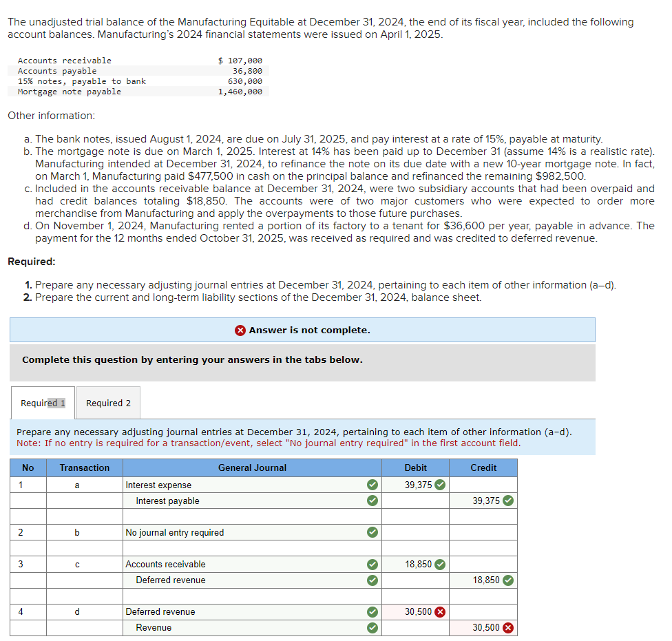Click the 39,375 debit amount cell
The height and width of the screenshot is (641, 672).
[415, 485]
